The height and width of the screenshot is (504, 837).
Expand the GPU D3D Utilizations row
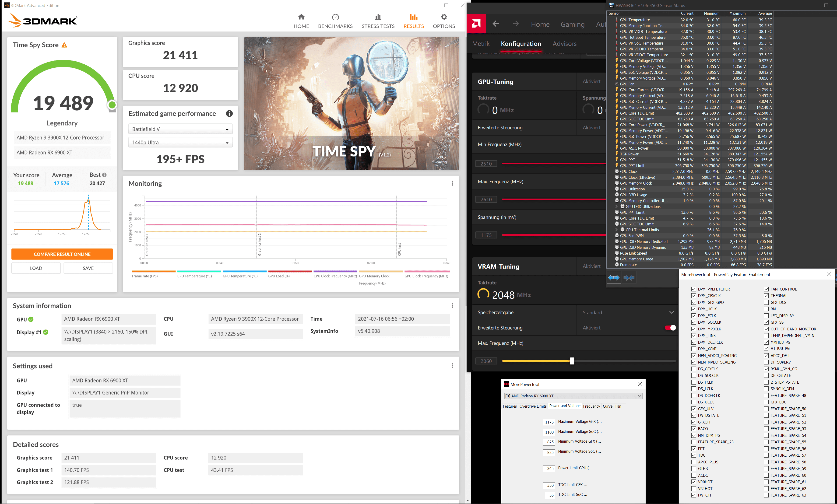616,206
